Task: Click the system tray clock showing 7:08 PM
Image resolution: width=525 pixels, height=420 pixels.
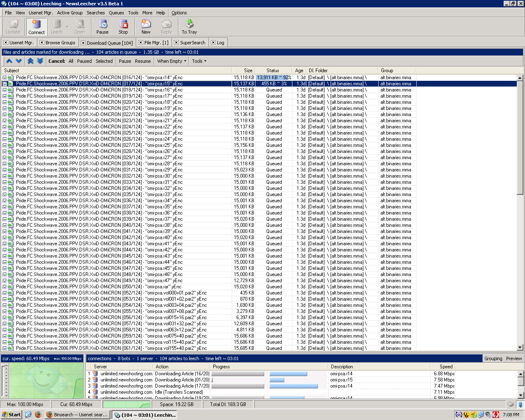Action: (511, 415)
